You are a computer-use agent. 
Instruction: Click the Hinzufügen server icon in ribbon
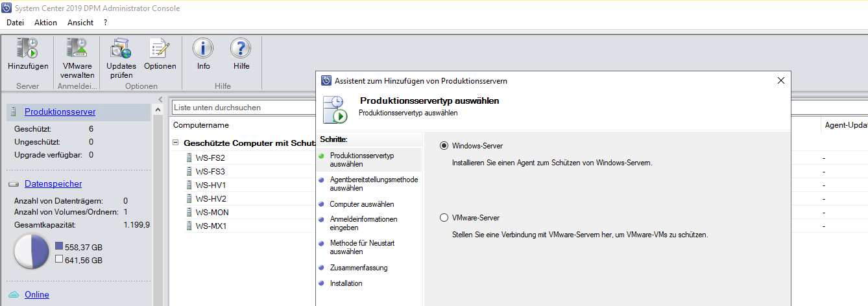tap(28, 49)
